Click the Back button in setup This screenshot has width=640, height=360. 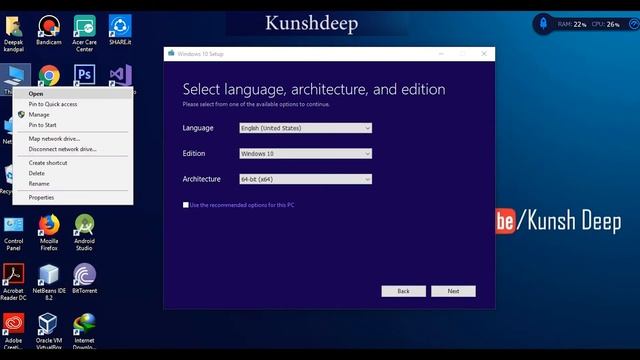tap(403, 291)
